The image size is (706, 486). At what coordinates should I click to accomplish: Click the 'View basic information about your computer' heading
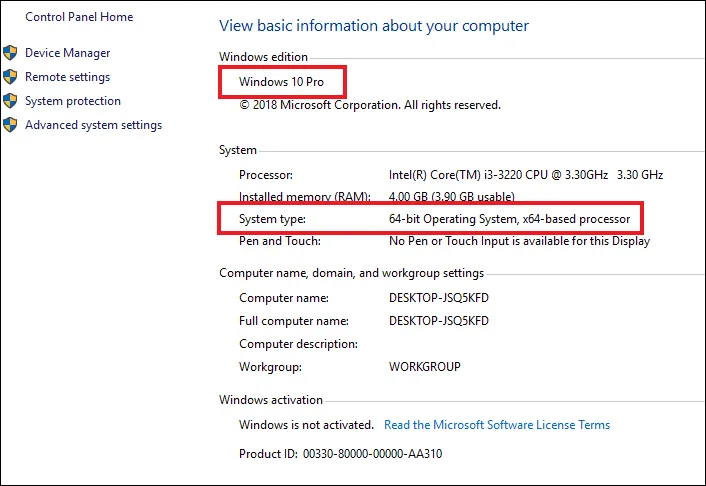373,26
